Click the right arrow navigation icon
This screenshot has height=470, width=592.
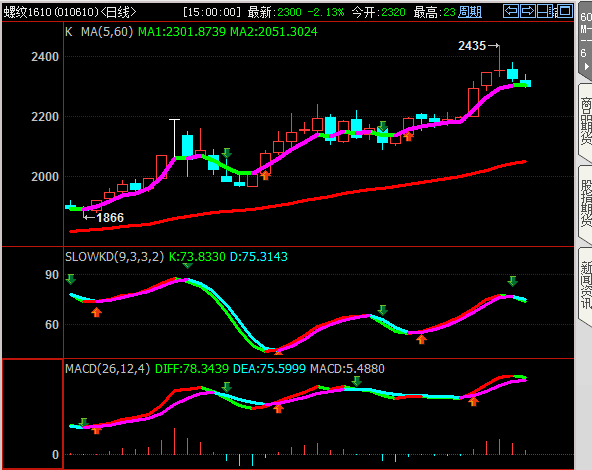pyautogui.click(x=527, y=11)
